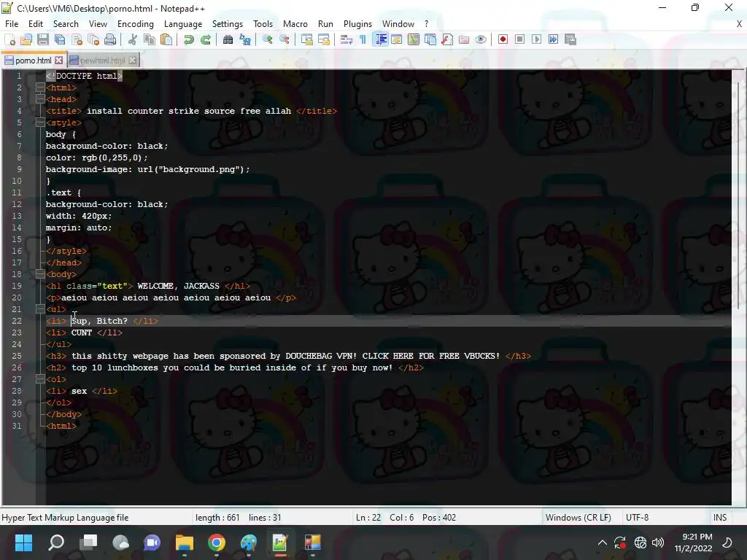
Task: Open Find dialog via binoculars icon
Action: click(228, 39)
